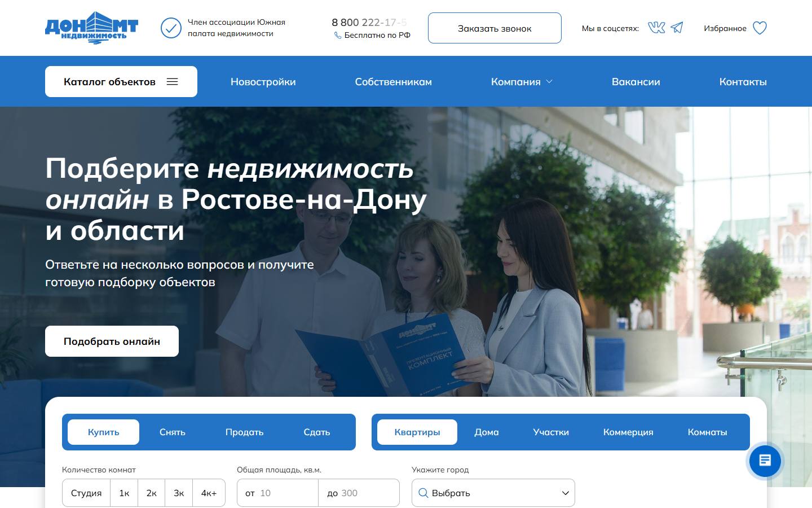Open the city Выбрать dropdown arrow
This screenshot has width=812, height=508.
(566, 493)
